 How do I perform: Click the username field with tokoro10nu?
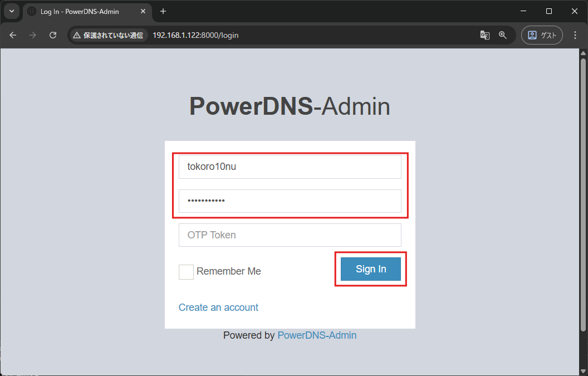coord(290,167)
